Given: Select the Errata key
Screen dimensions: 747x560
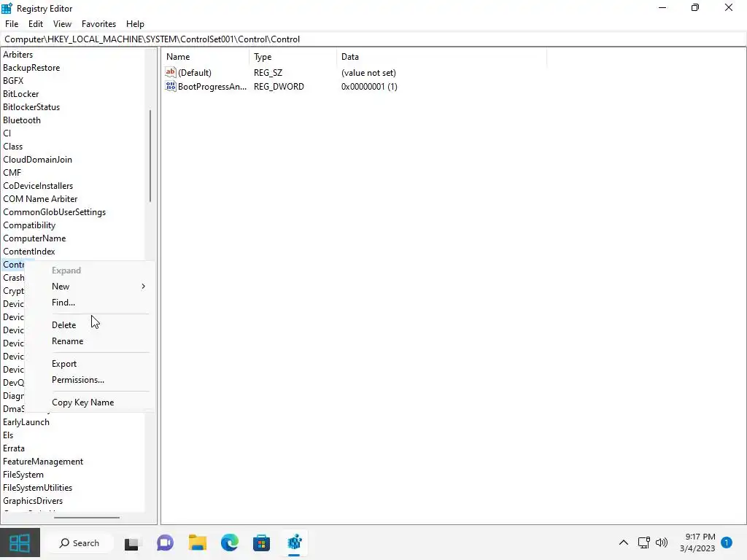Looking at the screenshot, I should pos(14,448).
